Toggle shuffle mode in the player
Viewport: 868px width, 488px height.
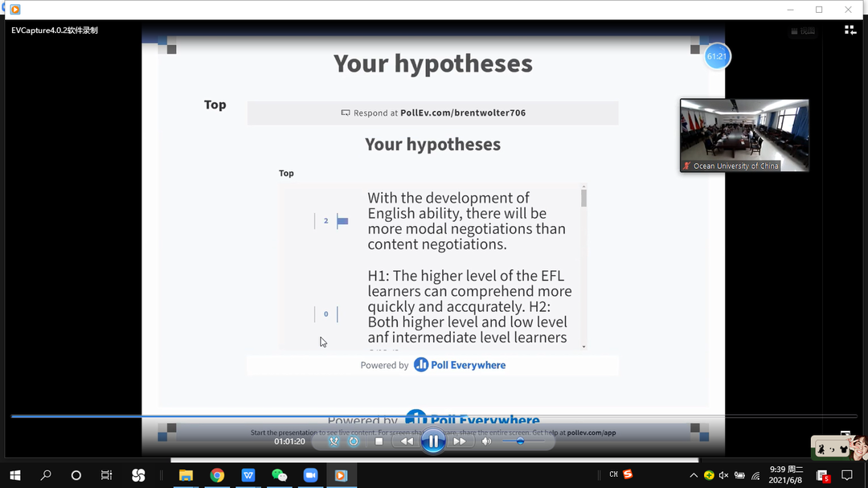334,441
